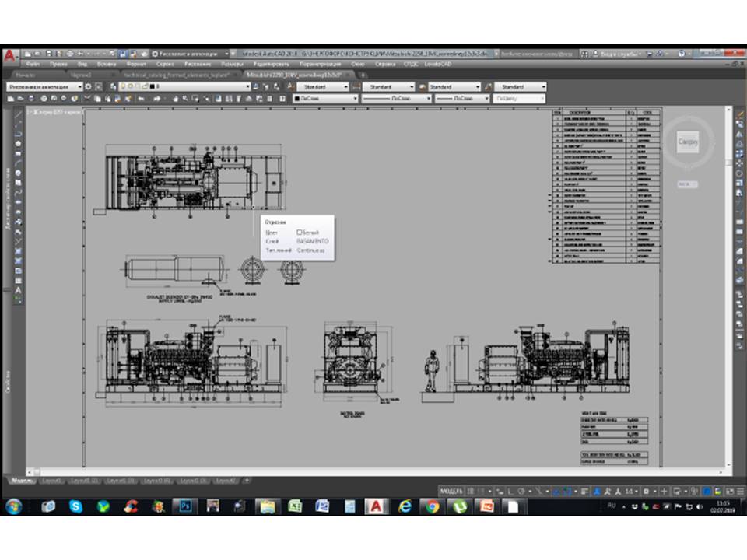Open the Файл menu
Image resolution: width=747 pixels, height=560 pixels.
(x=33, y=64)
